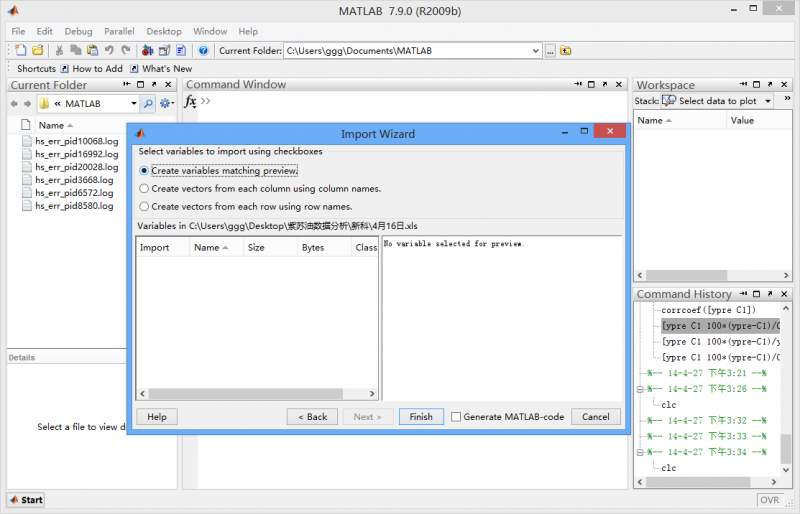The height and width of the screenshot is (514, 800).
Task: Open the Profiler toolbar icon
Action: (181, 50)
